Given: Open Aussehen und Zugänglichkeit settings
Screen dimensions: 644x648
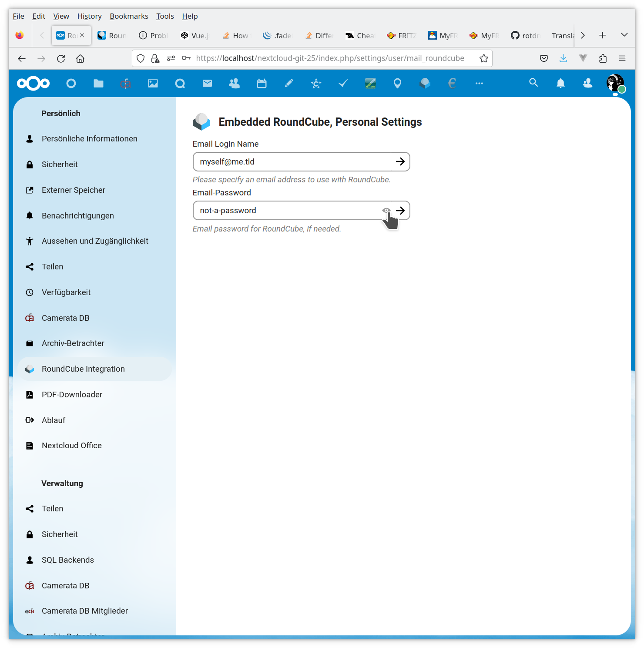Looking at the screenshot, I should click(94, 241).
